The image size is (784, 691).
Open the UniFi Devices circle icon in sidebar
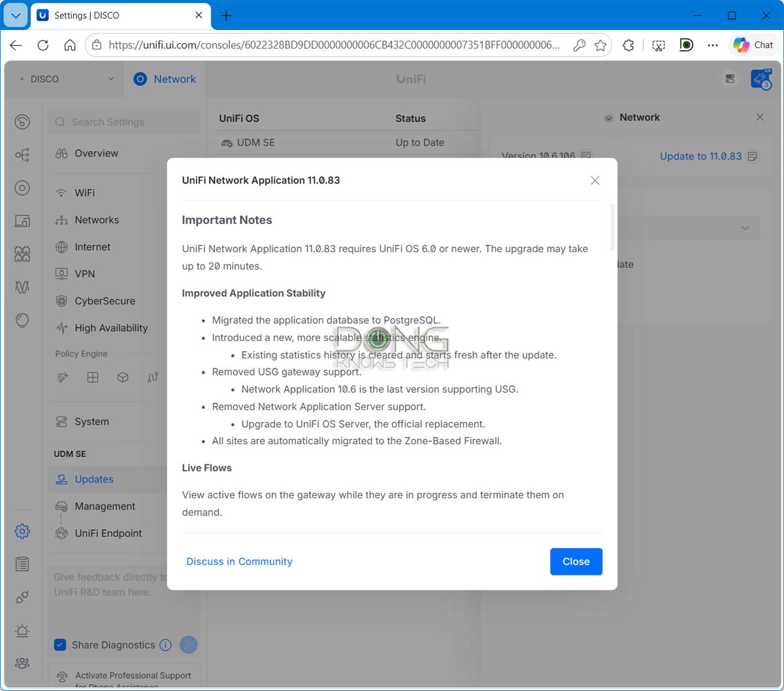(22, 188)
